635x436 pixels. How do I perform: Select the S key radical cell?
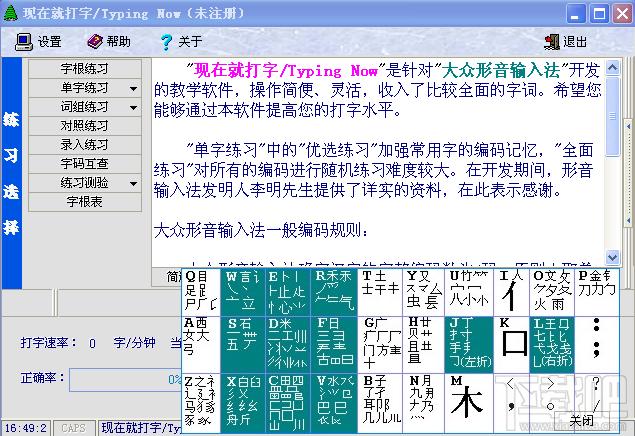(x=243, y=345)
